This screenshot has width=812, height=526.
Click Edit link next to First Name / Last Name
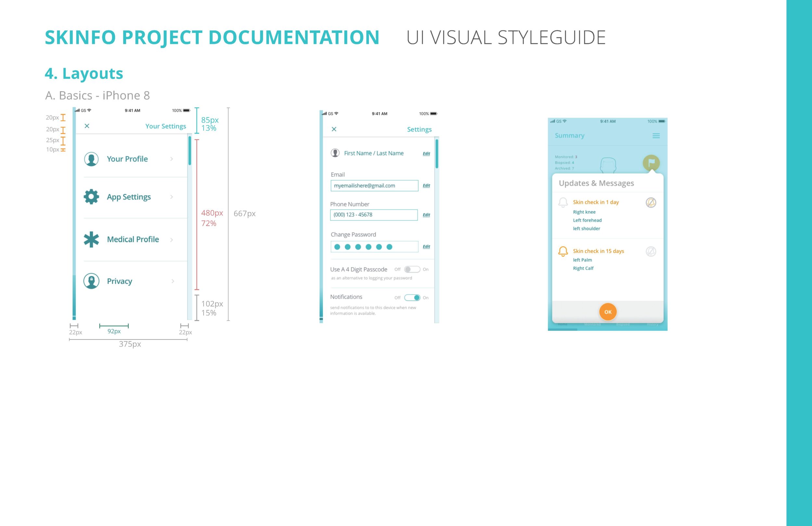tap(426, 154)
